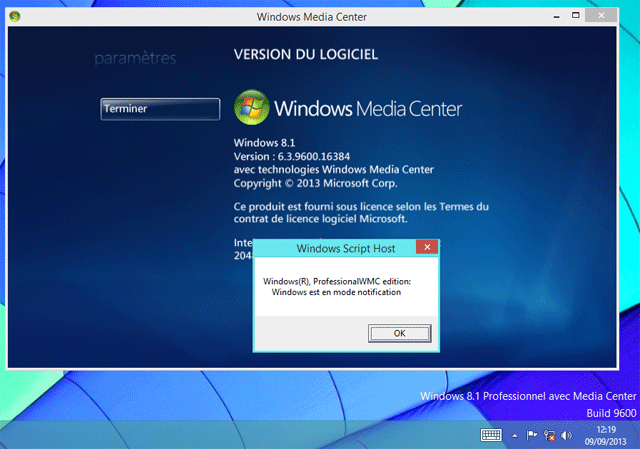
Task: Close the Windows Media Center window
Action: [601, 16]
